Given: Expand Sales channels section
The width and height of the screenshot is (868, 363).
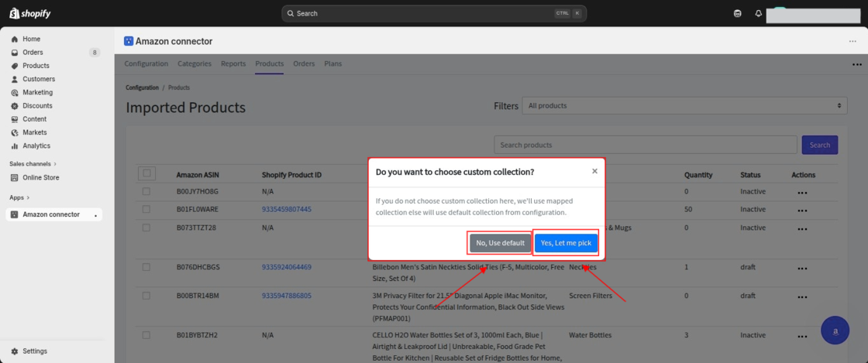Looking at the screenshot, I should 33,164.
